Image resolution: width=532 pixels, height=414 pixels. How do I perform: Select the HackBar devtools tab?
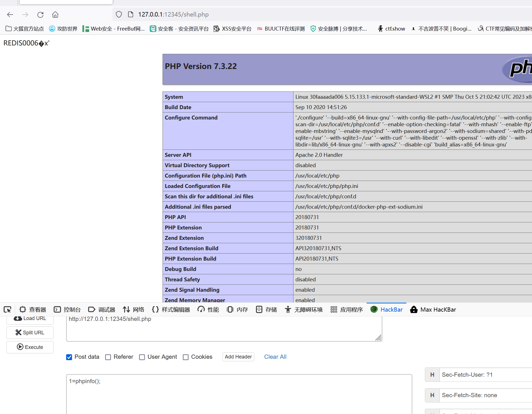[387, 309]
